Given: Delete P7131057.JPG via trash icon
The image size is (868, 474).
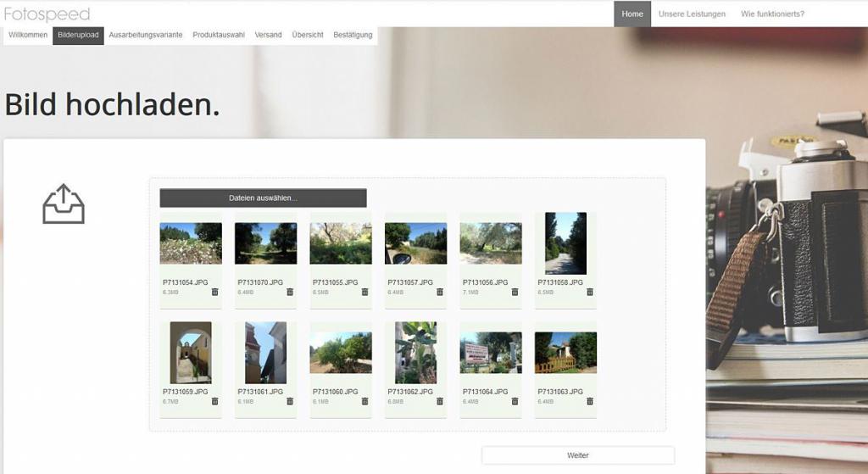Looking at the screenshot, I should click(x=440, y=292).
